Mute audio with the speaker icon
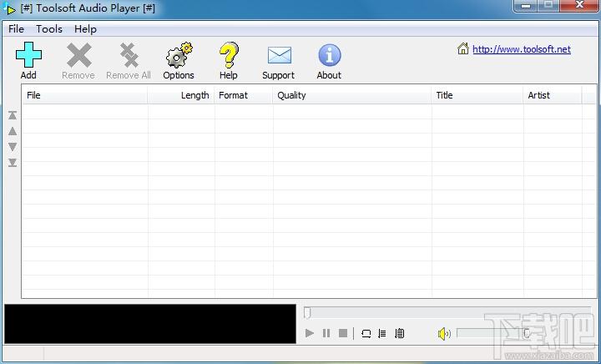Image resolution: width=601 pixels, height=364 pixels. click(444, 334)
